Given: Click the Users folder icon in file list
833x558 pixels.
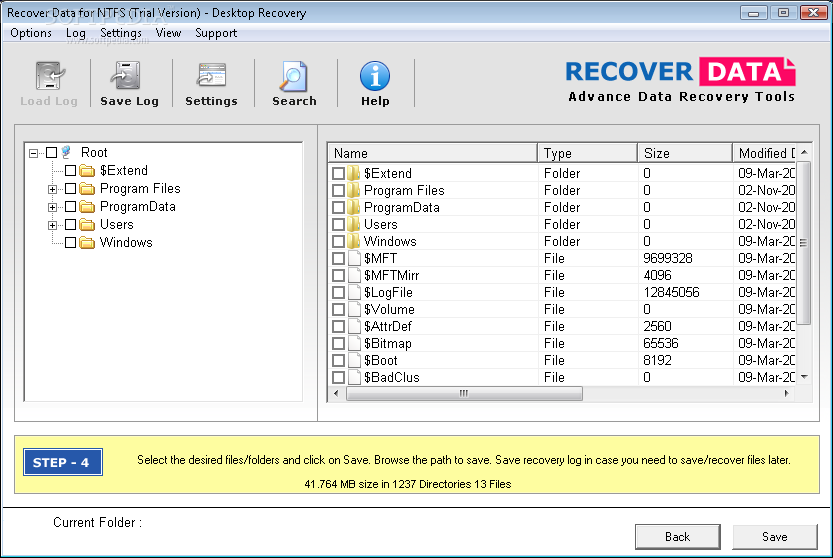Looking at the screenshot, I should click(x=354, y=224).
